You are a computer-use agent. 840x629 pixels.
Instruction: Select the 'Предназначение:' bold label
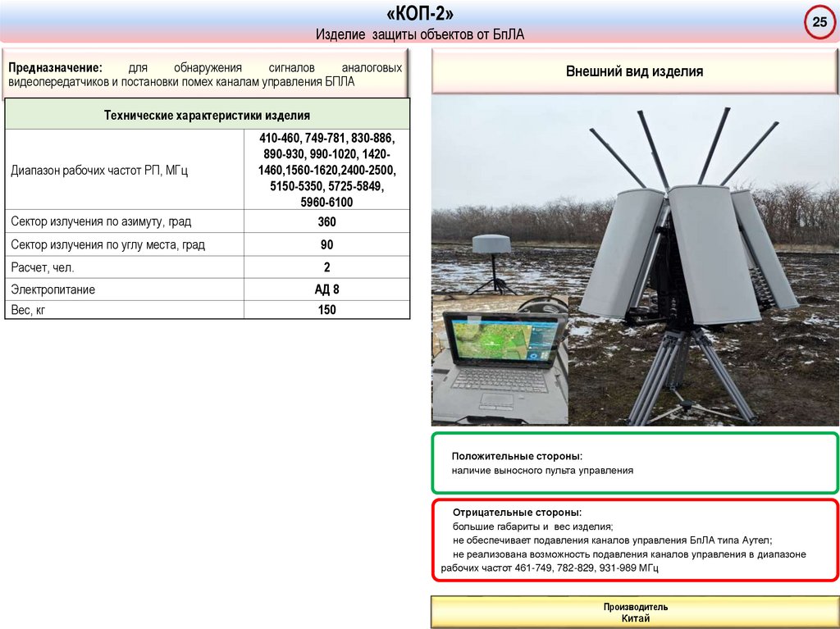(x=55, y=68)
